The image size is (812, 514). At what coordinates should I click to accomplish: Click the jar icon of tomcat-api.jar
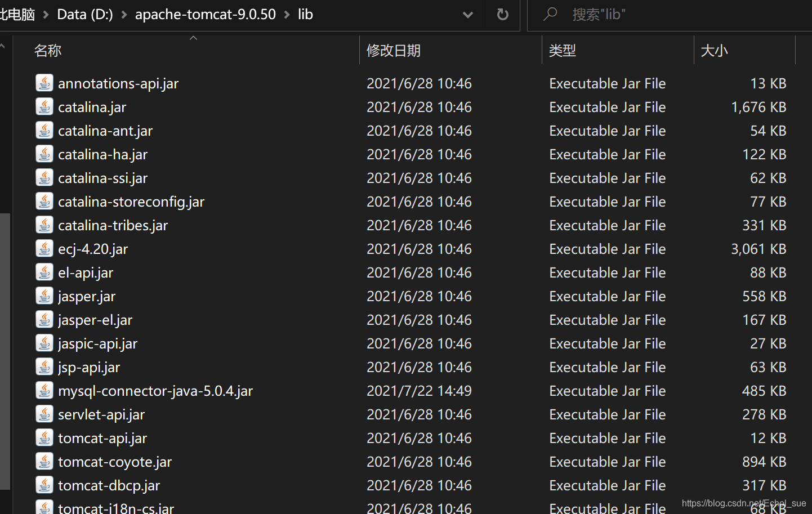coord(44,437)
